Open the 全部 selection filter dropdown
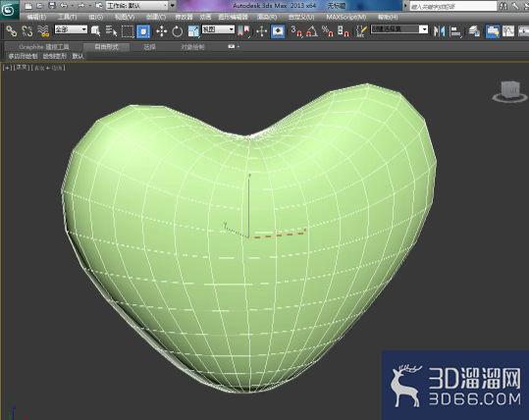 tap(71, 29)
